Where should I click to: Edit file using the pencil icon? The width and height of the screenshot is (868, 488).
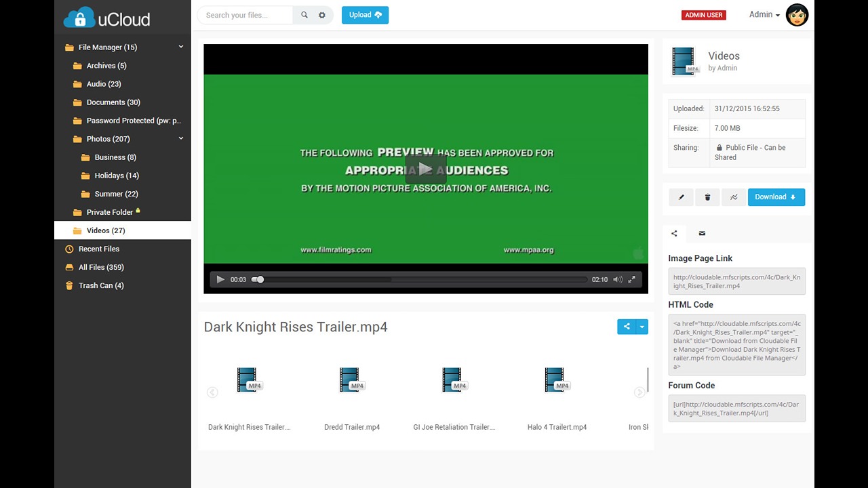pos(682,197)
